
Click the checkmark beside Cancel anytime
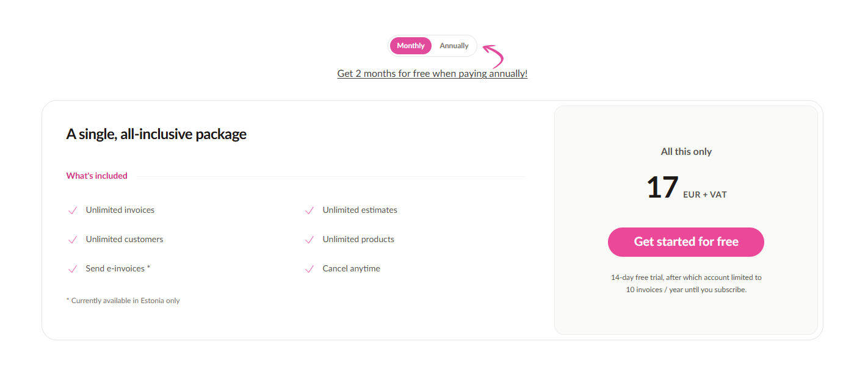tap(309, 268)
